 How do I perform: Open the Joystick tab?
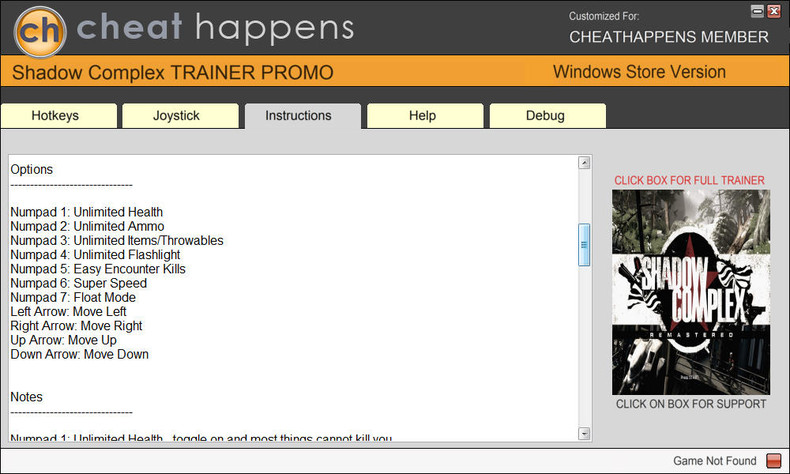180,116
